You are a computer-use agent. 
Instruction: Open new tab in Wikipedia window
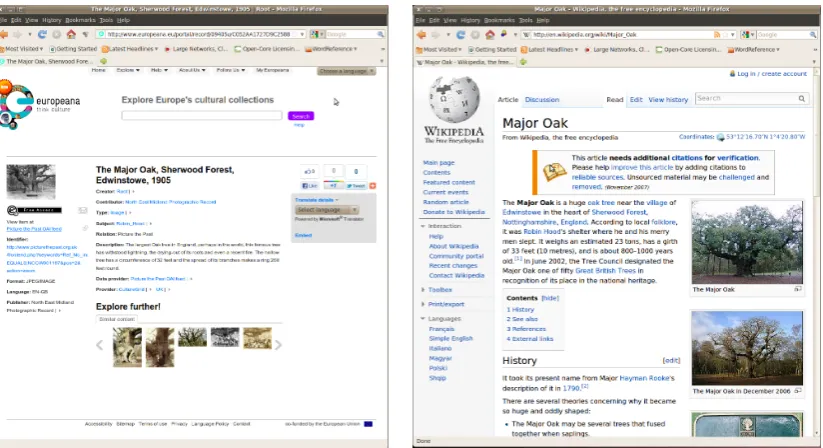(523, 62)
